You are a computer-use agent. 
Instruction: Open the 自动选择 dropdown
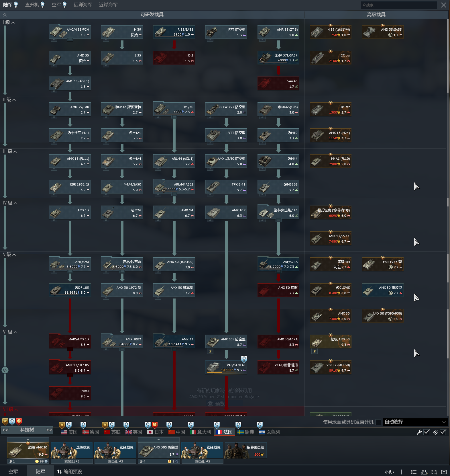(415, 422)
